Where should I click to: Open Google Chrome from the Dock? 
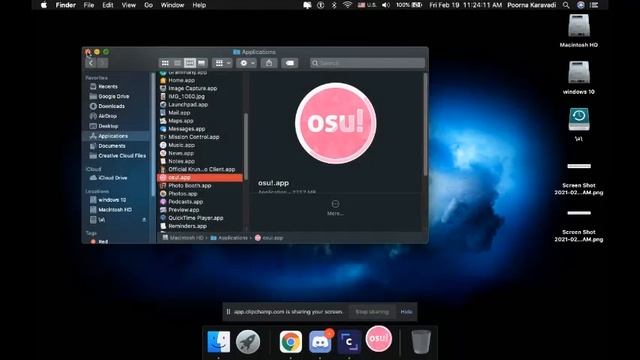[291, 342]
